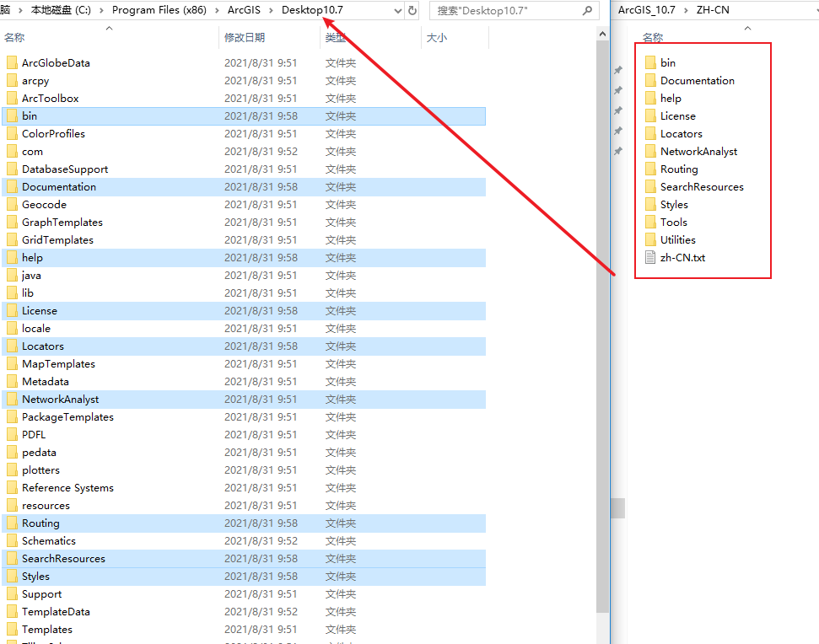Expand the chevron after ArcGIS breadcrumb
Viewport: 819px width, 644px height.
click(x=271, y=10)
